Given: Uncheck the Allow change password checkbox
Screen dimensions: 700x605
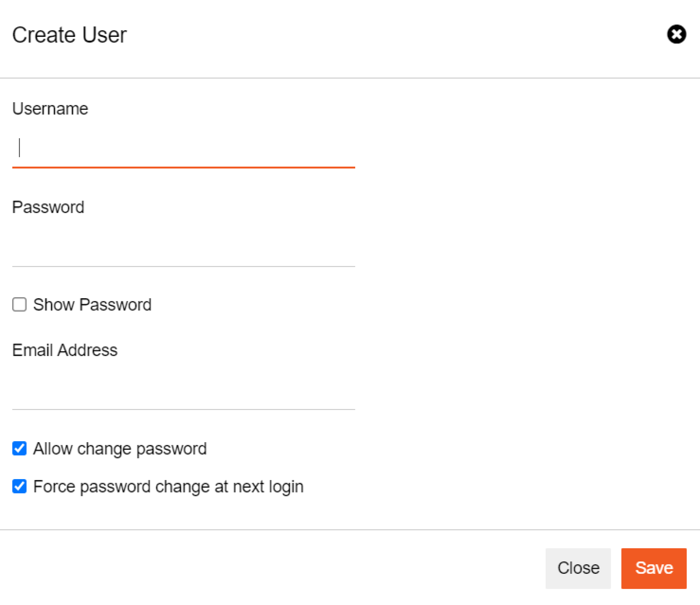Looking at the screenshot, I should 19,448.
